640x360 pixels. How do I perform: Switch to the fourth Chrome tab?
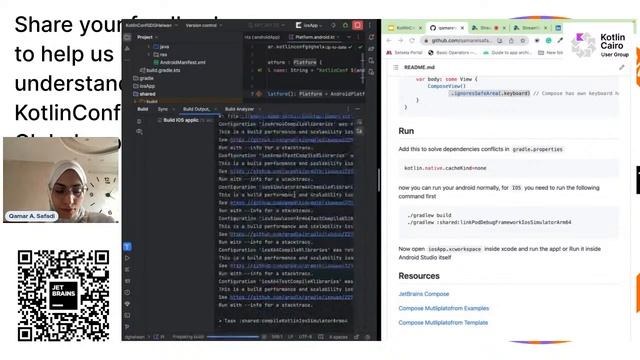click(x=530, y=28)
